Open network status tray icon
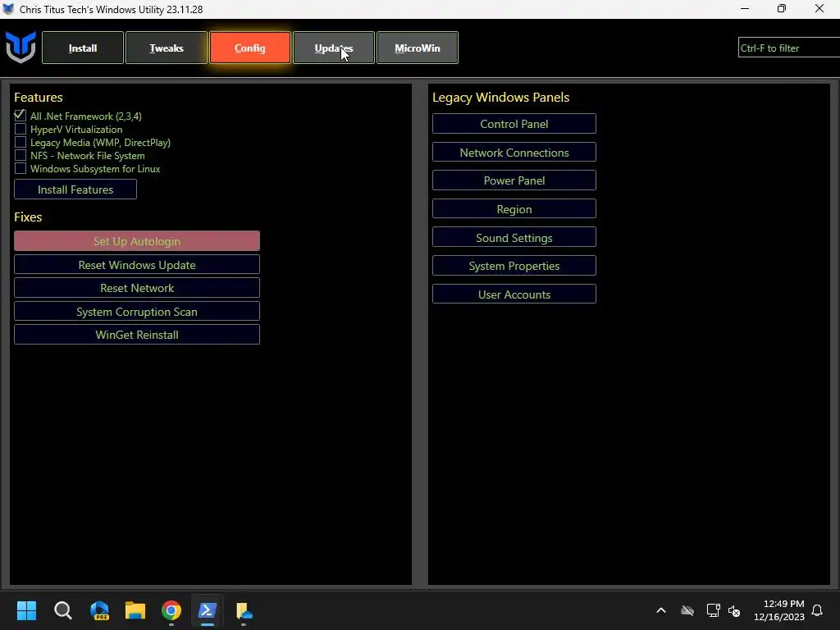The image size is (840, 630). [x=713, y=610]
